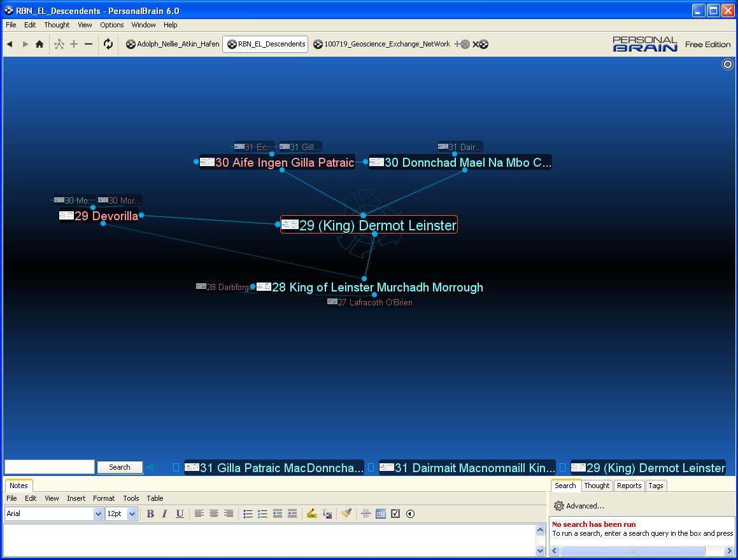This screenshot has height=560, width=738.
Task: Insert a horizontal rule in Notes
Action: coord(365,514)
